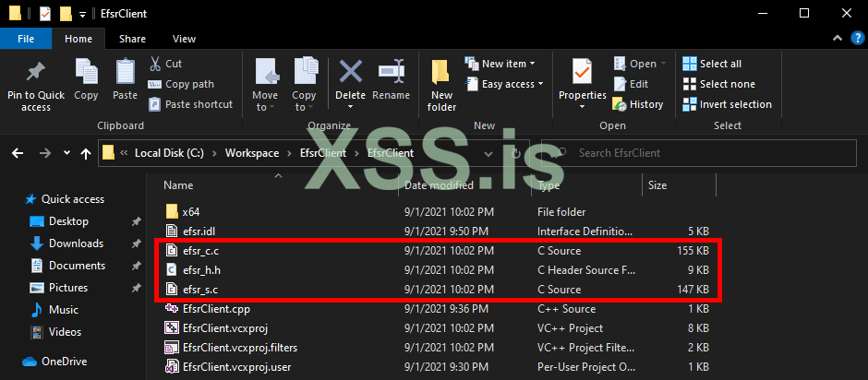Click Select none in the ribbon

718,84
